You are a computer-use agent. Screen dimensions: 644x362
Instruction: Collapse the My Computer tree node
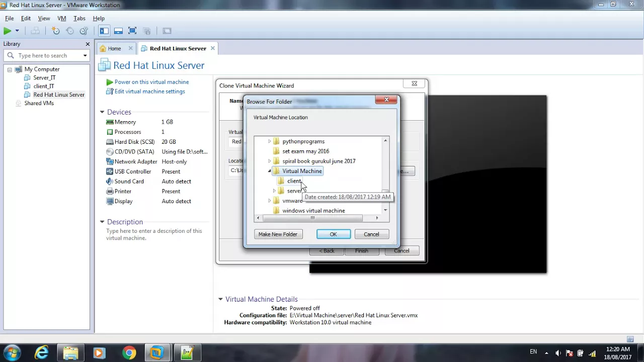(x=10, y=69)
